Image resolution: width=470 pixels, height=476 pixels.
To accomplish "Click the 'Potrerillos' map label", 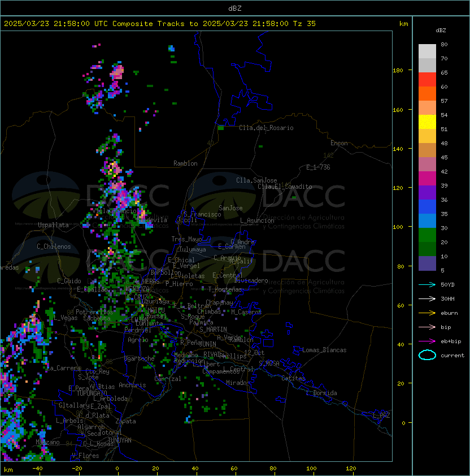I will click(94, 312).
